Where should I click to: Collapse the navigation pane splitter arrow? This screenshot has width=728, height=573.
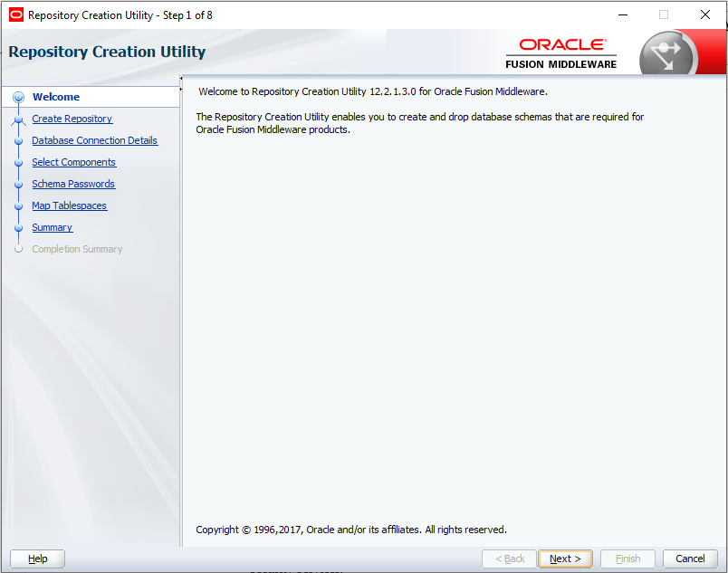(180, 78)
